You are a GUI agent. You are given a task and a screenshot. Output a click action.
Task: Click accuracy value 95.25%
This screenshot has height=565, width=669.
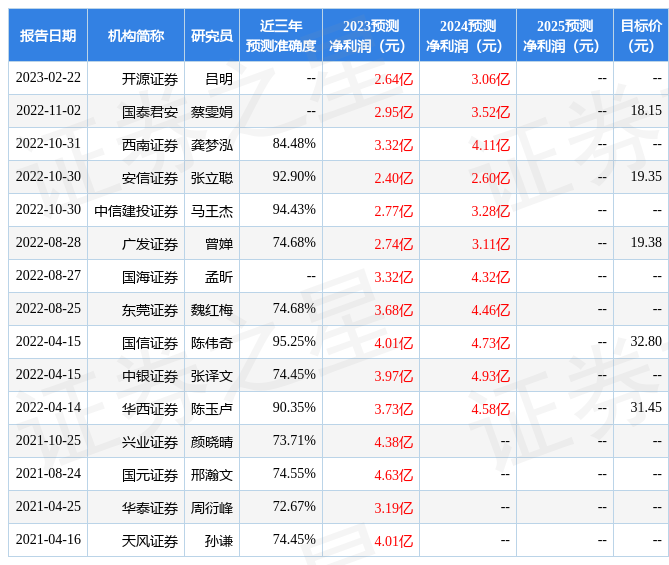point(294,341)
